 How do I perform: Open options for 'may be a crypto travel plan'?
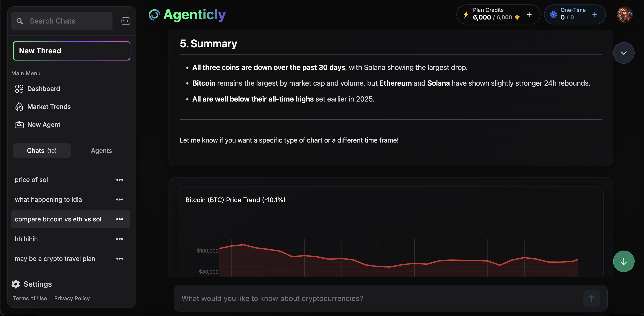[120, 259]
